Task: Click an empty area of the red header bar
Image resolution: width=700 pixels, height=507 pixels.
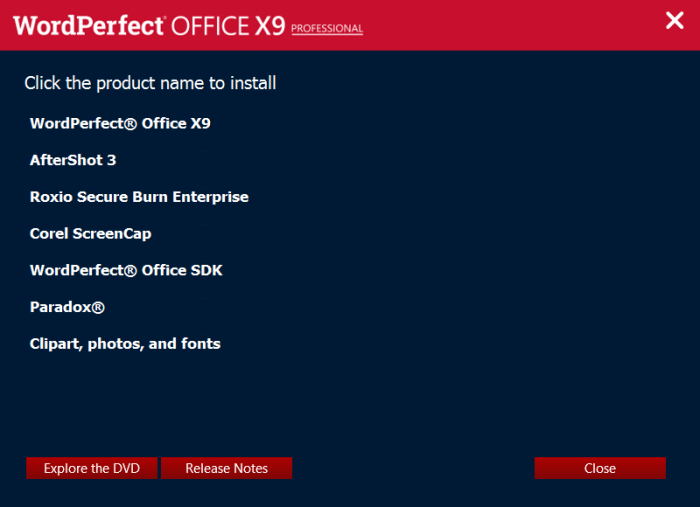Action: 500,25
